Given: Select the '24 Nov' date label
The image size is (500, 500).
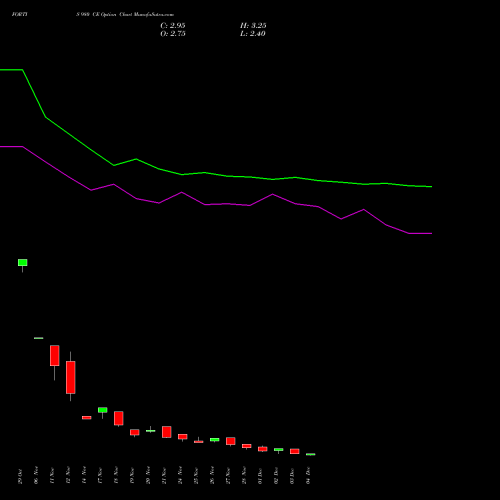Looking at the screenshot, I should 181,475.
